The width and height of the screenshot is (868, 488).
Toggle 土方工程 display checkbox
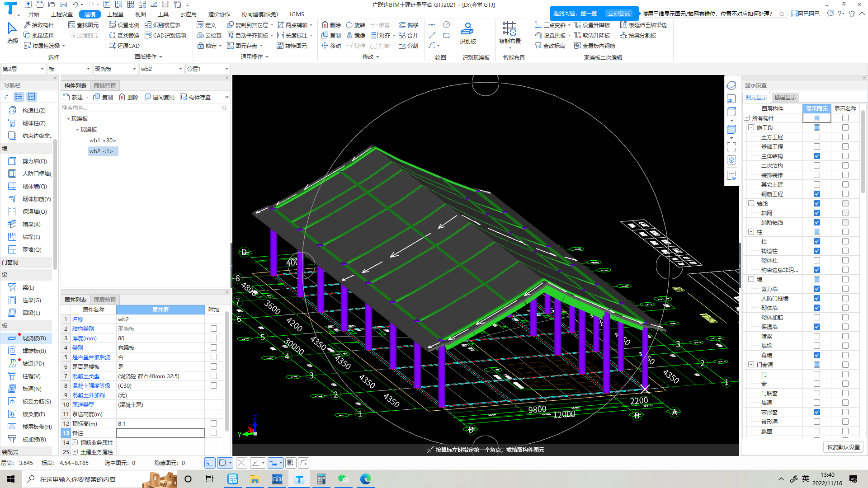(x=816, y=137)
